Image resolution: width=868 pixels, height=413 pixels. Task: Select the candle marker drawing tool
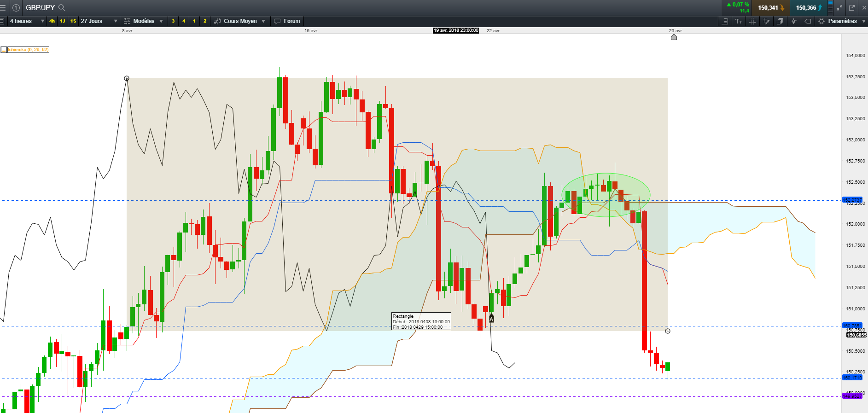pos(794,21)
